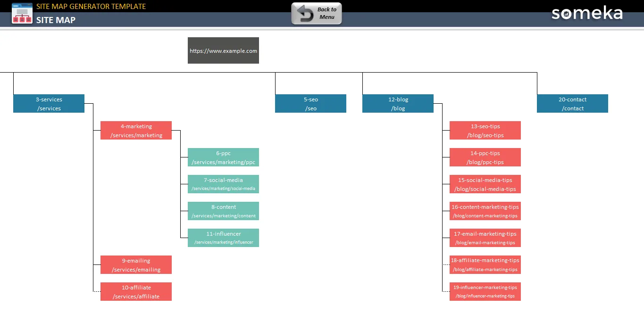Click the 17-email-marketing-tips node
The height and width of the screenshot is (330, 644).
(485, 238)
